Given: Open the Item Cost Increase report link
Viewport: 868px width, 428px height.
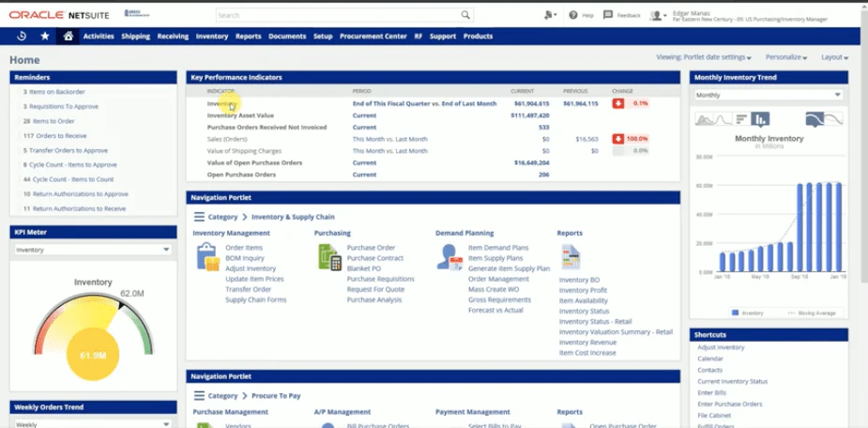Looking at the screenshot, I should (587, 353).
